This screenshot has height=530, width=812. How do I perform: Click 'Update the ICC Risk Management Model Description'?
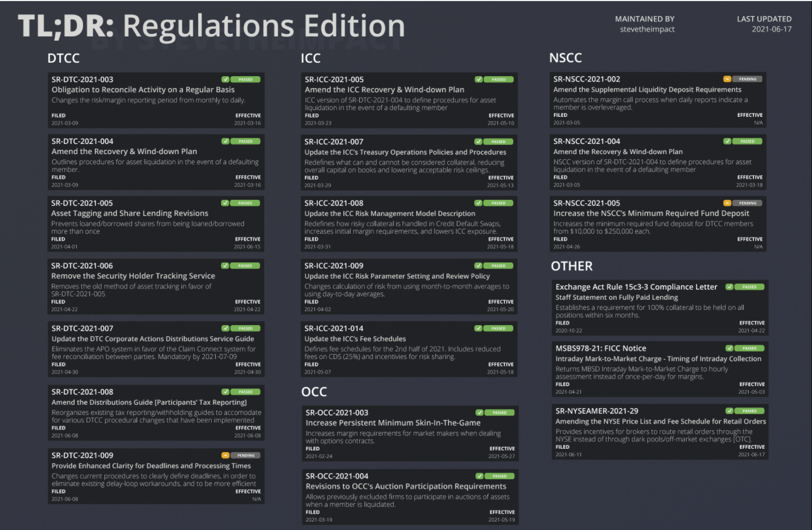click(x=390, y=213)
